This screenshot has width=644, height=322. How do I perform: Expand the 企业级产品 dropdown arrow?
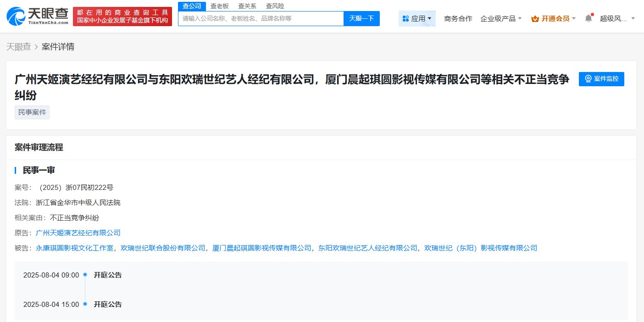pos(520,19)
